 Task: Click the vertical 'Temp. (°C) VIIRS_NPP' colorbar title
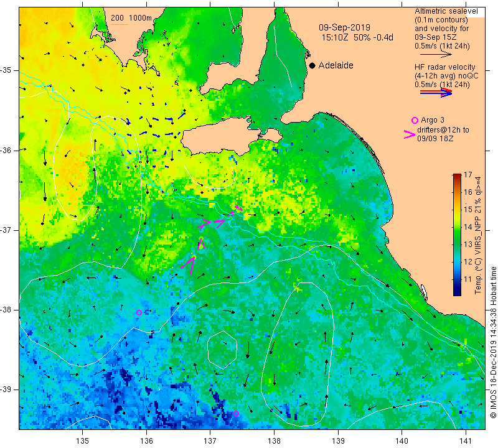478,235
